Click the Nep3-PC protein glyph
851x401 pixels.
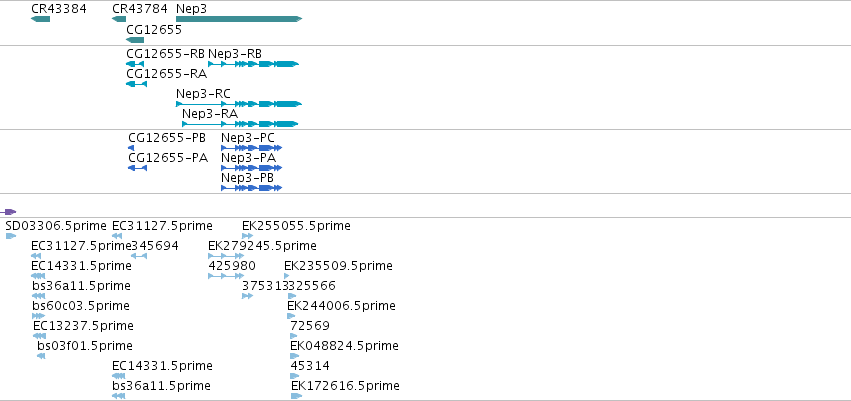click(x=252, y=148)
